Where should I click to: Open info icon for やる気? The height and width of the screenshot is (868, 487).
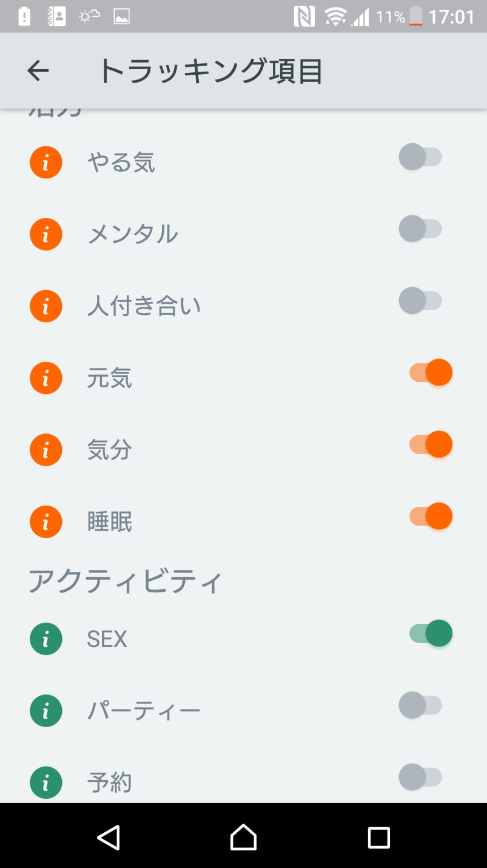coord(46,163)
